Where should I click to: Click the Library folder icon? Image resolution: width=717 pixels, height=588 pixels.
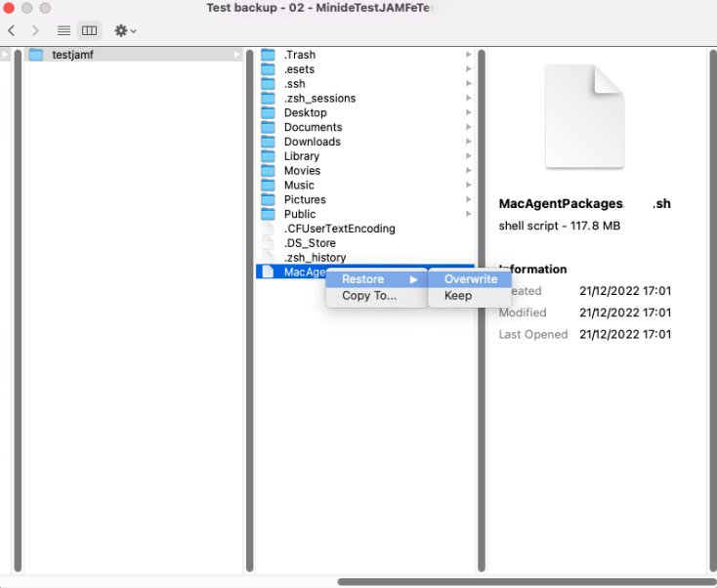point(268,156)
